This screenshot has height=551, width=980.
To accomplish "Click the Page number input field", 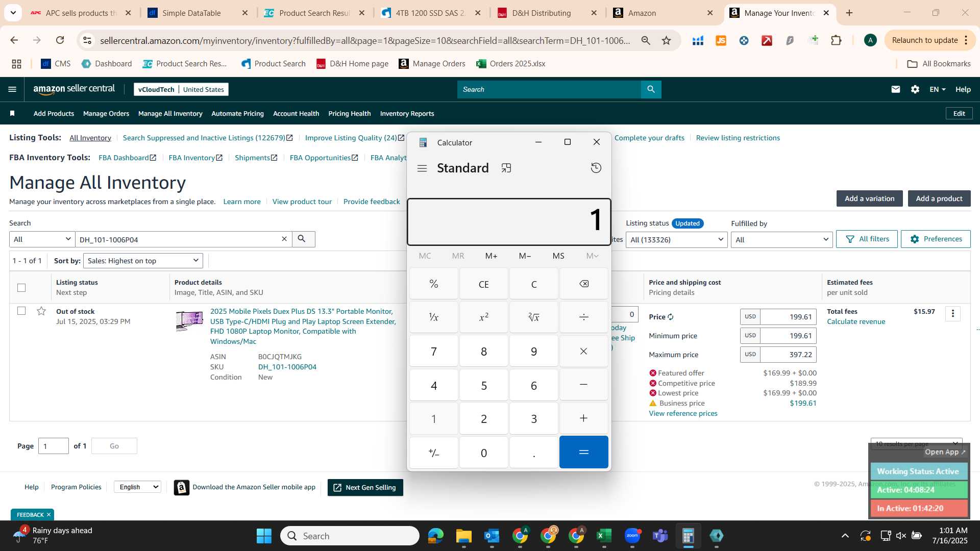I will pos(53,446).
